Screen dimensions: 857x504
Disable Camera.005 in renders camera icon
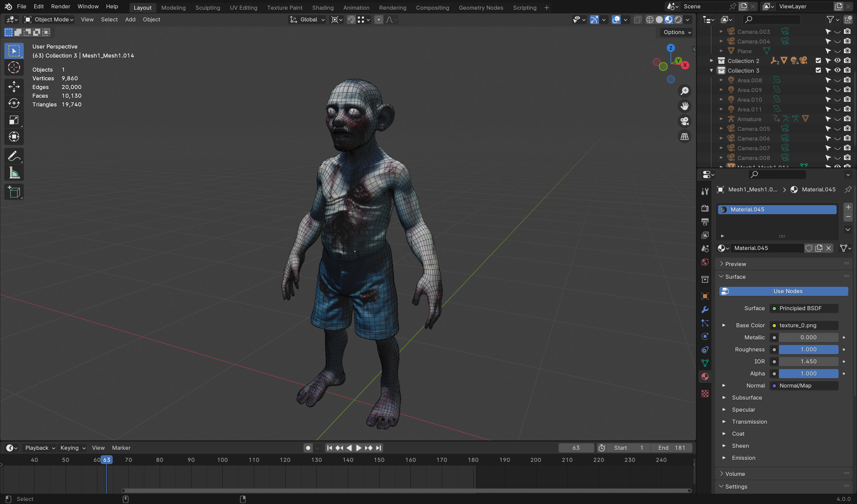point(847,129)
